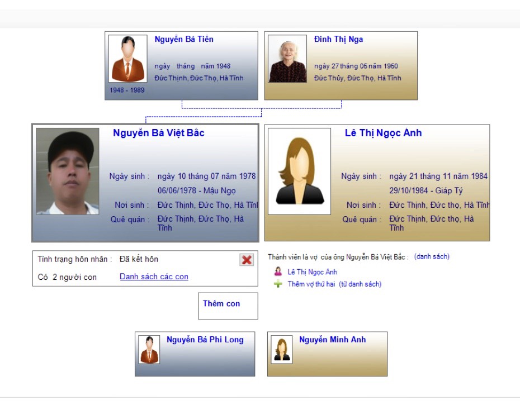Click Lê Thị Ngọc Ánh's avatar silhouette
The width and height of the screenshot is (520, 420).
[x=299, y=171]
